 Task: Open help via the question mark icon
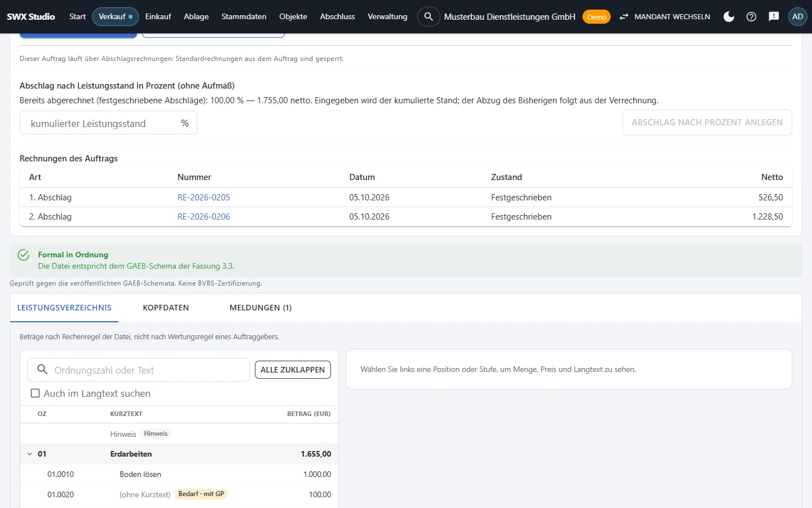tap(751, 16)
